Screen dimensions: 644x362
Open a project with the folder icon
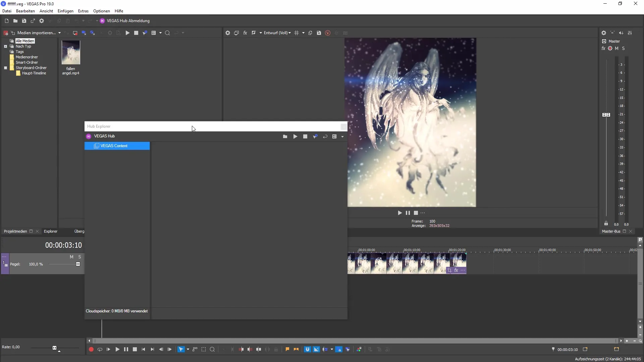click(15, 21)
